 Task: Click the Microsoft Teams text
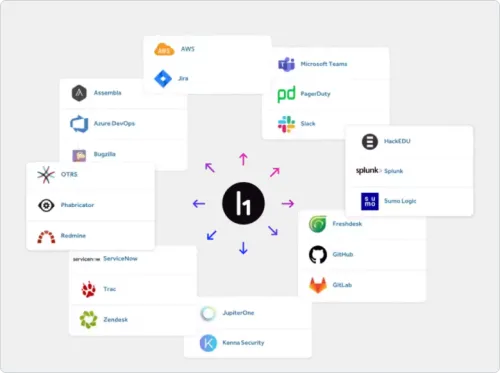point(324,64)
